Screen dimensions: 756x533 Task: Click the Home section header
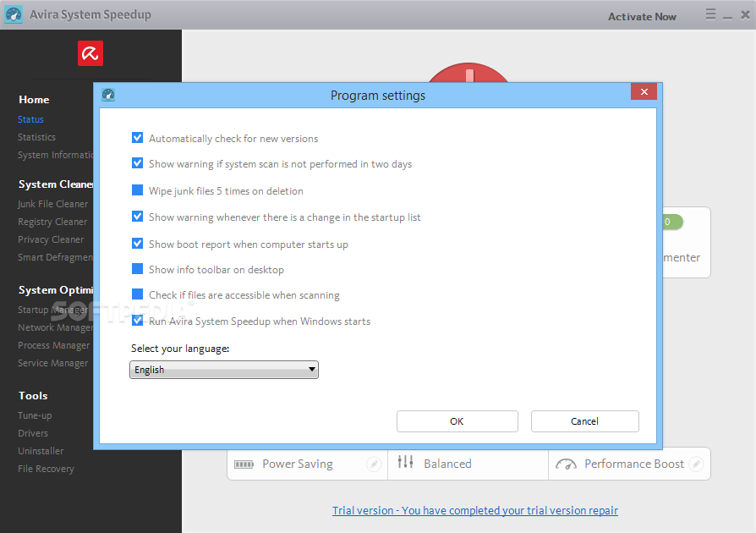[x=34, y=99]
